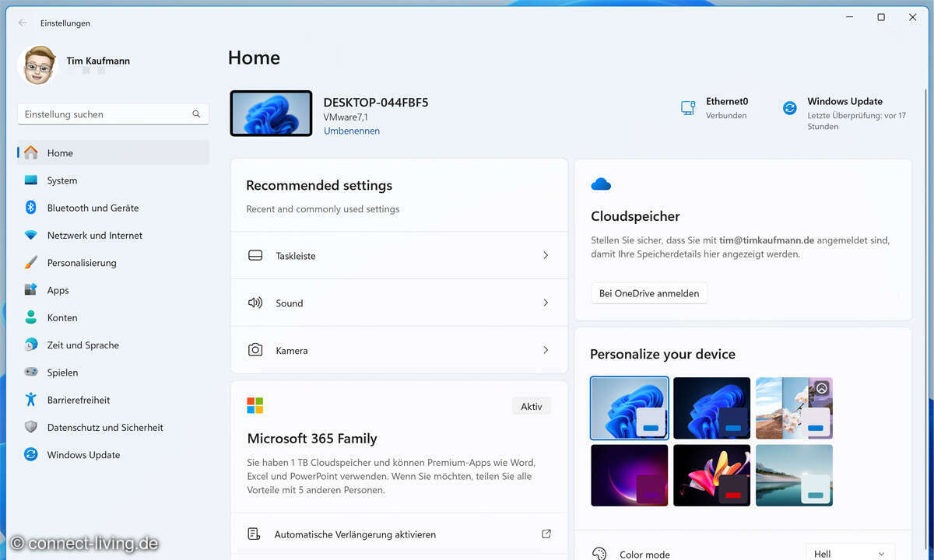Select the dark blue bloom theme
The height and width of the screenshot is (560, 934).
711,408
